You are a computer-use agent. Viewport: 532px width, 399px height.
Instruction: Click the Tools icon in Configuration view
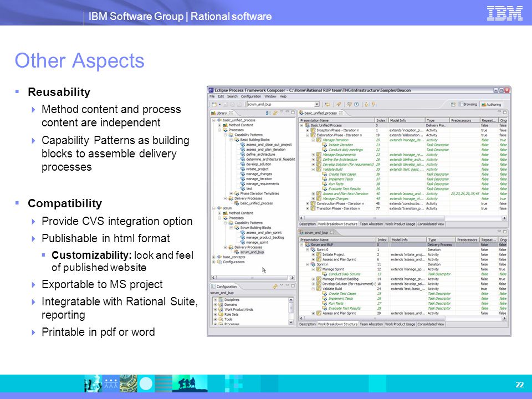(221, 319)
